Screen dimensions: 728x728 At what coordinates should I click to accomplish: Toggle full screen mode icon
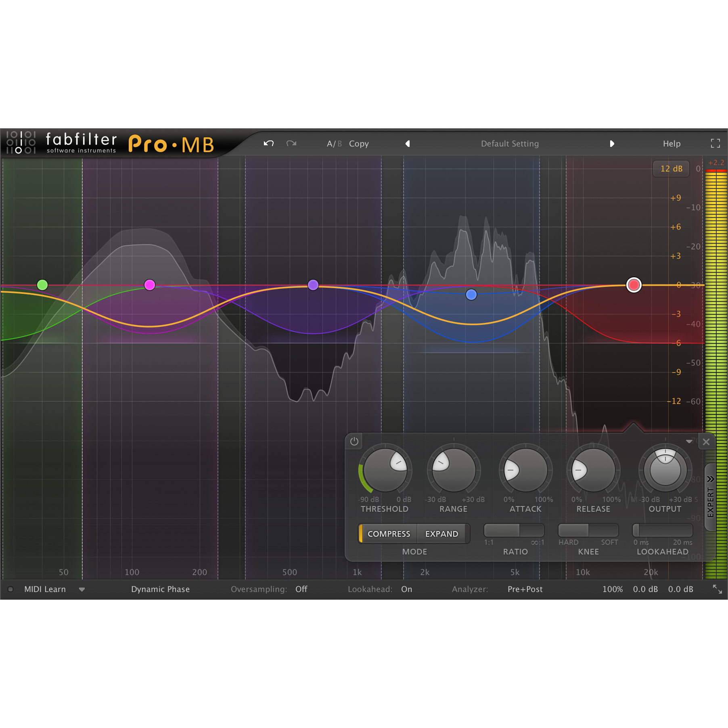(715, 143)
